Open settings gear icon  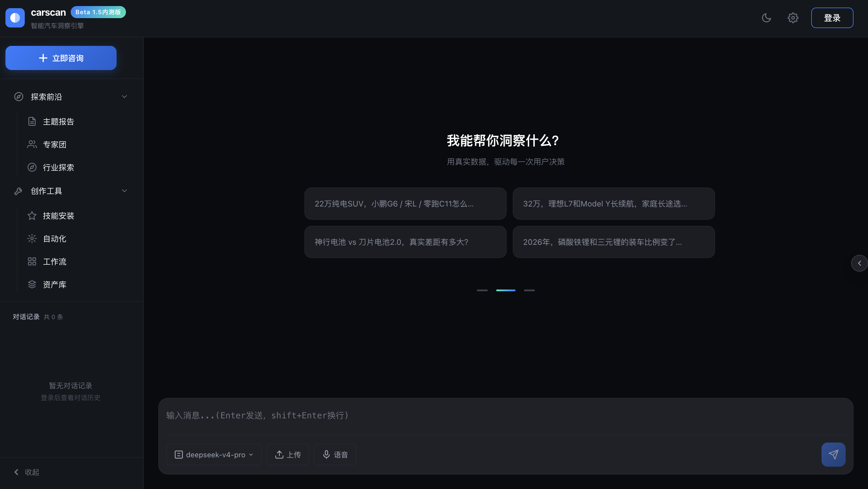coord(793,18)
